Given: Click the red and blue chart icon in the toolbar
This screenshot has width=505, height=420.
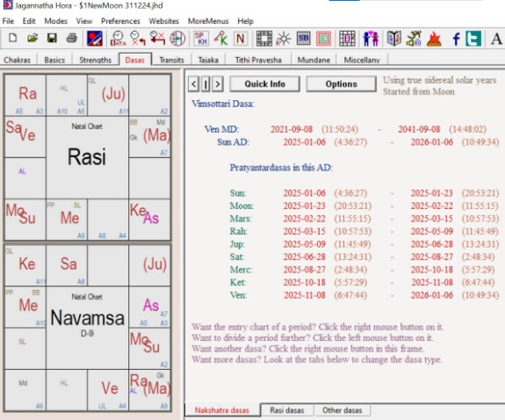Looking at the screenshot, I should pos(95,39).
